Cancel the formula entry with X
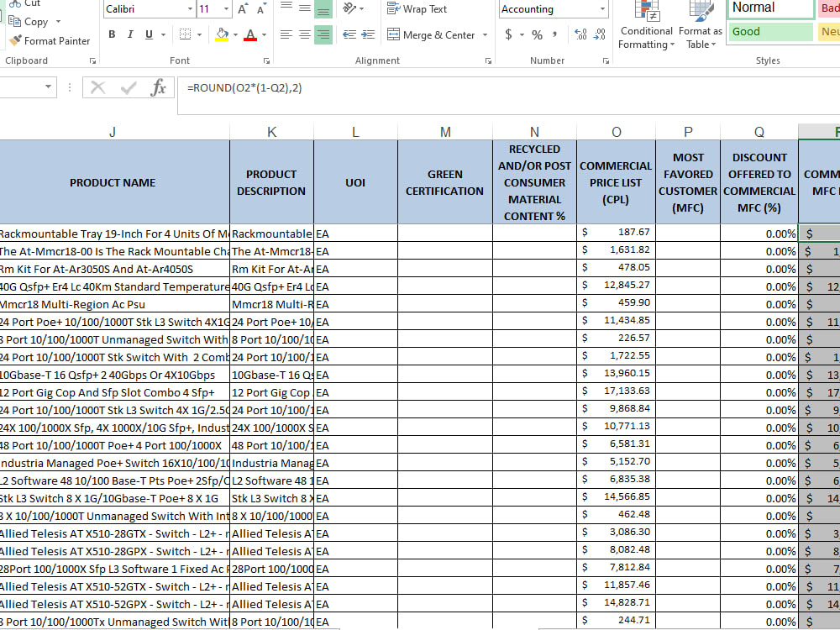Image resolution: width=840 pixels, height=630 pixels. (x=98, y=87)
